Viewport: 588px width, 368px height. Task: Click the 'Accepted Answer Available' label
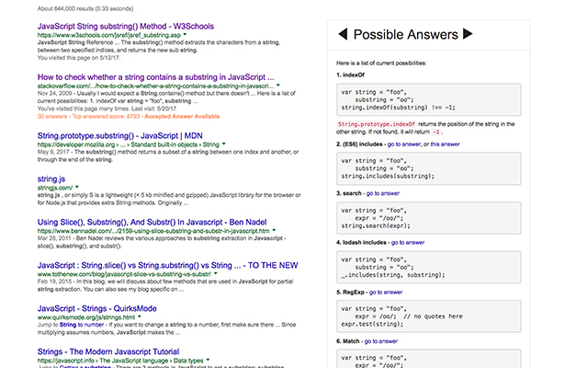(182, 117)
